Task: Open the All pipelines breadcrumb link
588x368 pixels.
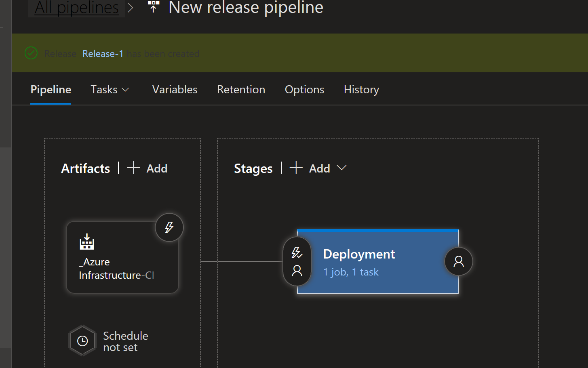Action: 77,8
